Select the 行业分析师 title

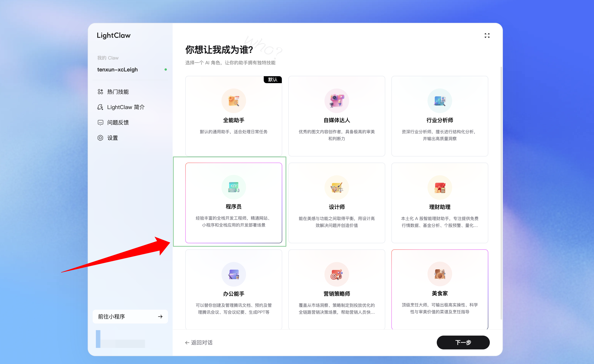pos(440,120)
